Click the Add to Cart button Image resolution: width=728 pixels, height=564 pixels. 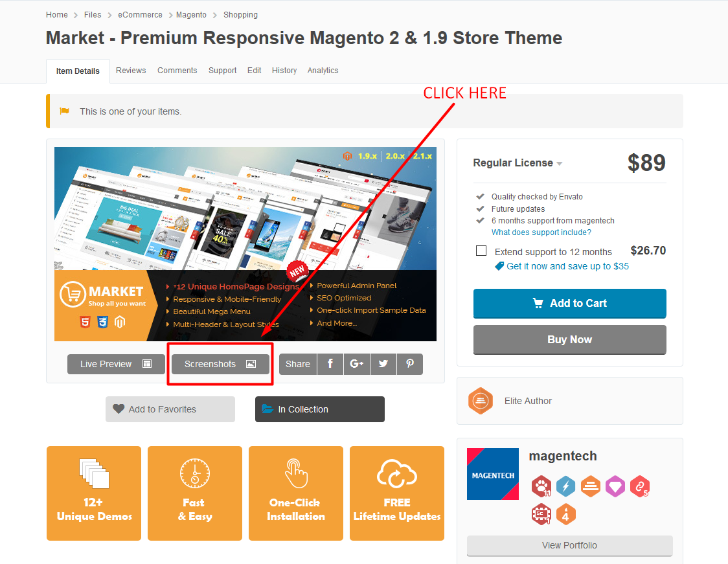pos(570,304)
